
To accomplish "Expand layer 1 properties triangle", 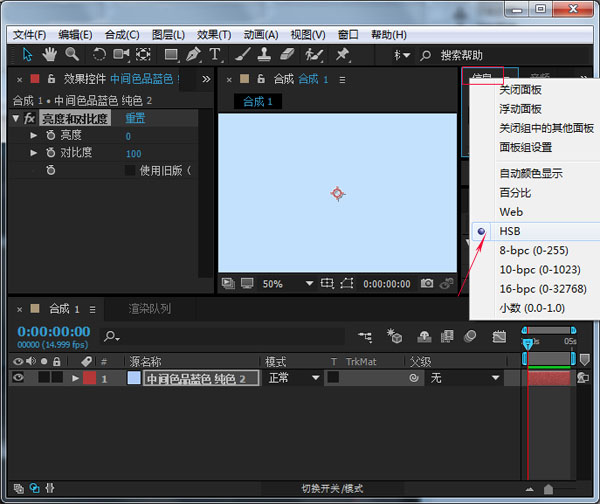I will click(x=75, y=378).
